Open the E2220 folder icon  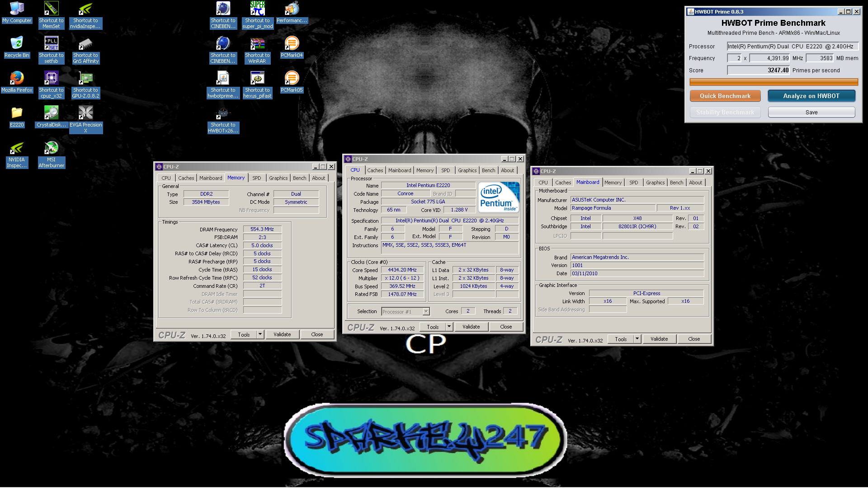[17, 117]
